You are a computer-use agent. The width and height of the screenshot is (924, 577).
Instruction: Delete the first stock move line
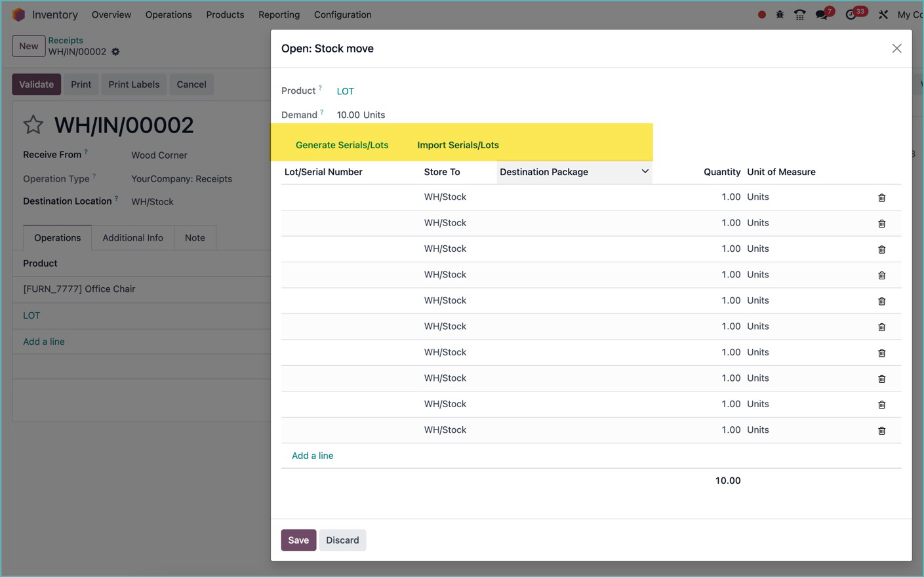(881, 197)
